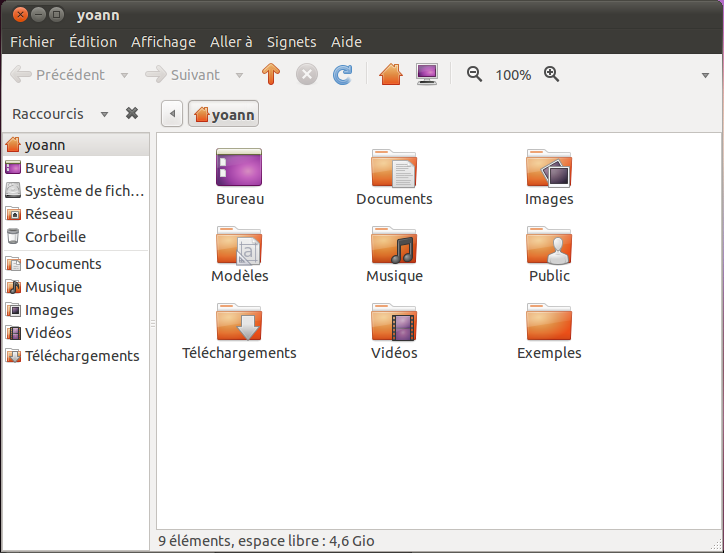This screenshot has width=724, height=553.
Task: Open the Raccourcis sidebar type dropdown
Action: coord(104,114)
